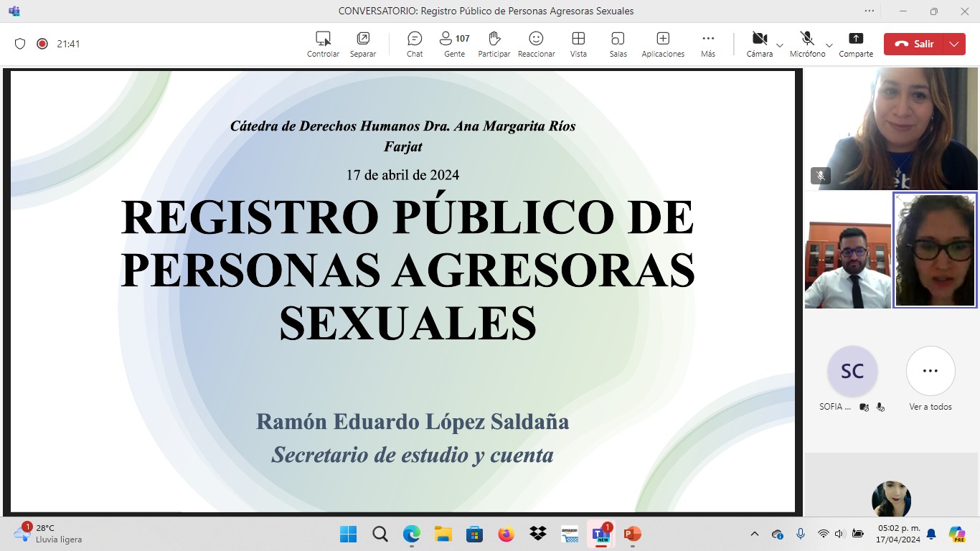980x551 pixels.
Task: Click the red recording indicator
Action: click(x=42, y=44)
